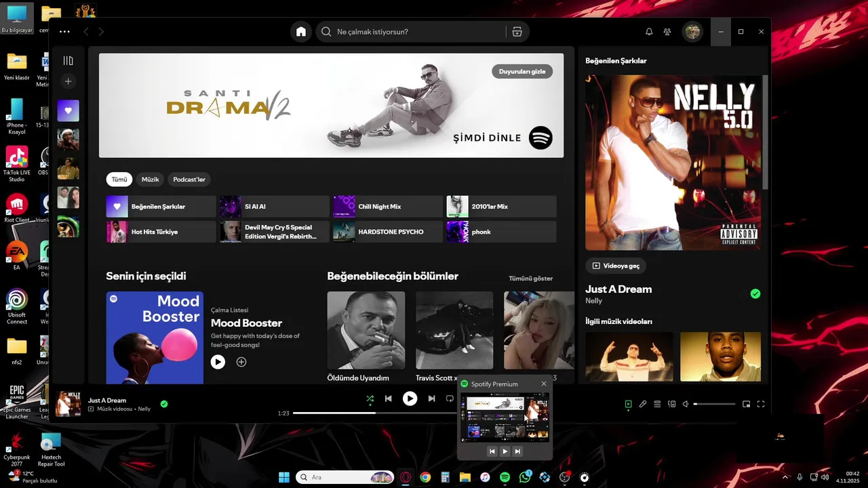Add Mood Booster to library plus icon

241,362
